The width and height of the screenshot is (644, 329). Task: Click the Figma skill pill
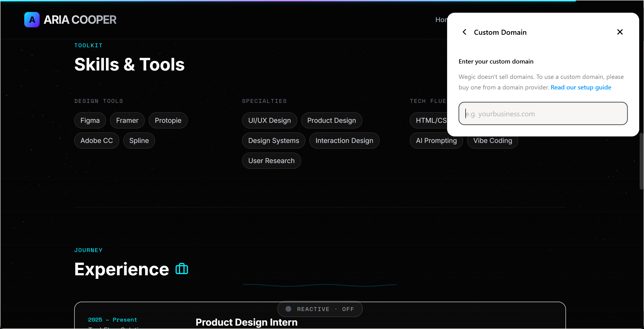click(90, 120)
